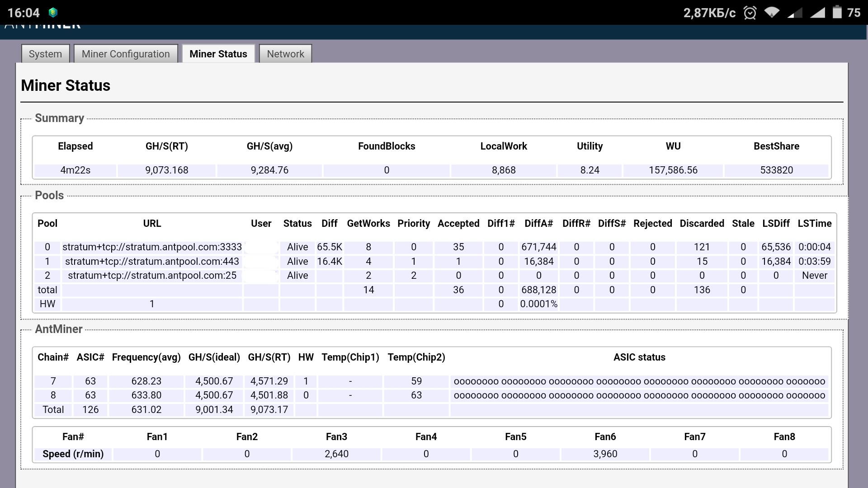Click the ASIC status column header

639,357
